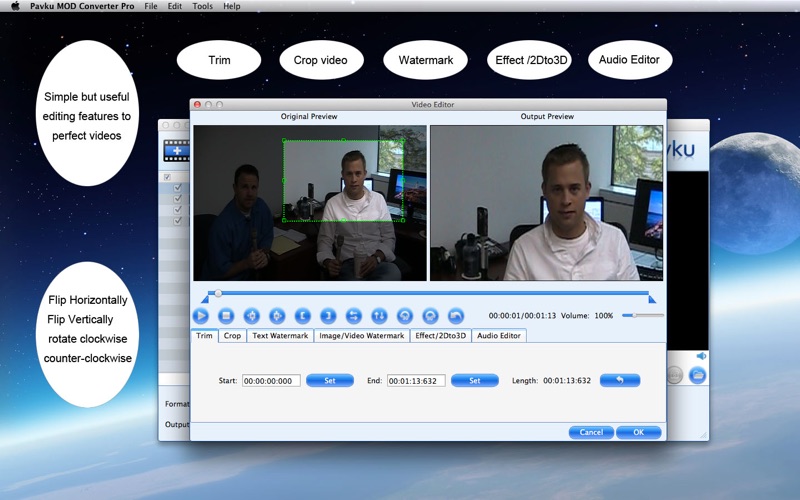The width and height of the screenshot is (800, 500).
Task: Click the Start time input field
Action: (x=271, y=381)
